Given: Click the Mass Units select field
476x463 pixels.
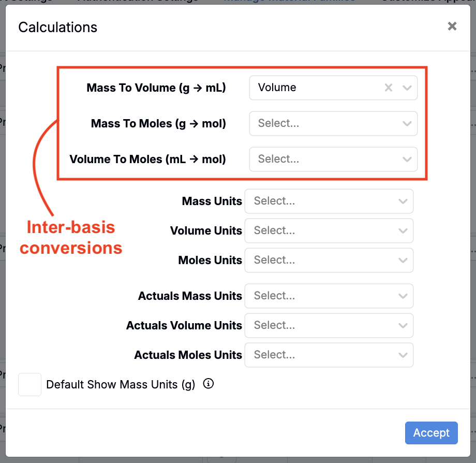Looking at the screenshot, I should [x=321, y=201].
